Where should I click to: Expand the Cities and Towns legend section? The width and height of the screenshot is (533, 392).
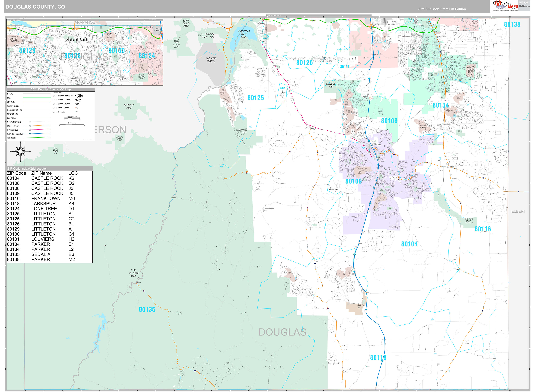pyautogui.click(x=58, y=93)
